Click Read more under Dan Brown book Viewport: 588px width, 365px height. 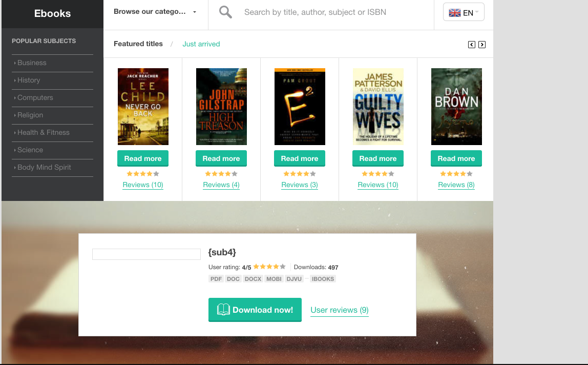point(456,158)
